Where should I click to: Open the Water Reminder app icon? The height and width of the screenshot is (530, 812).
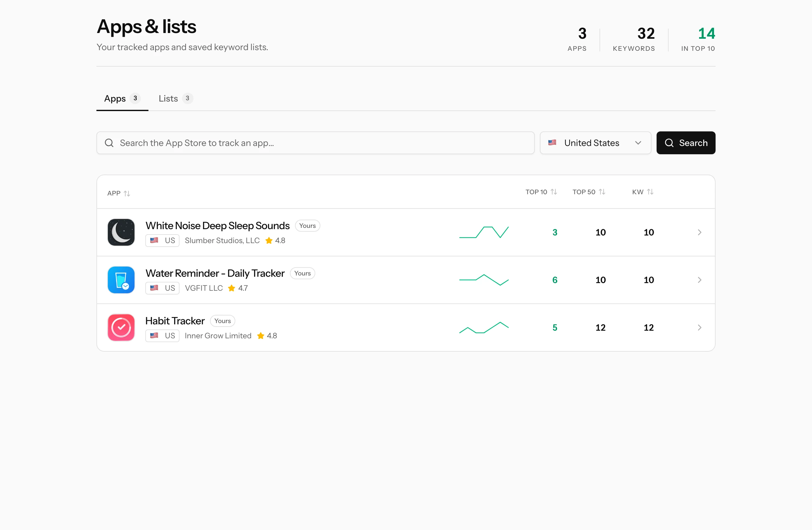pyautogui.click(x=121, y=280)
